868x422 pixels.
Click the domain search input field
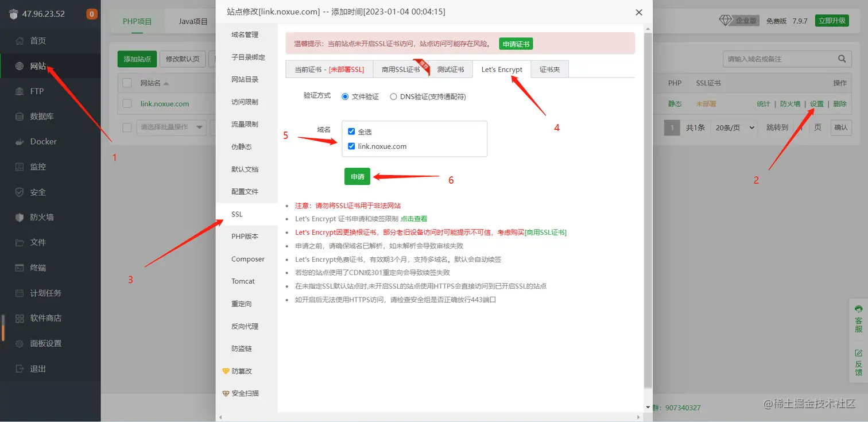(x=778, y=59)
